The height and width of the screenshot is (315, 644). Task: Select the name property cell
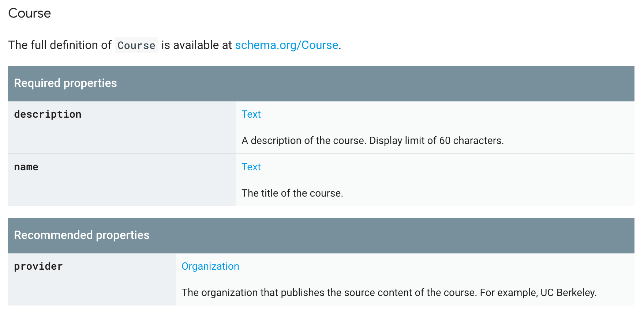(x=26, y=167)
